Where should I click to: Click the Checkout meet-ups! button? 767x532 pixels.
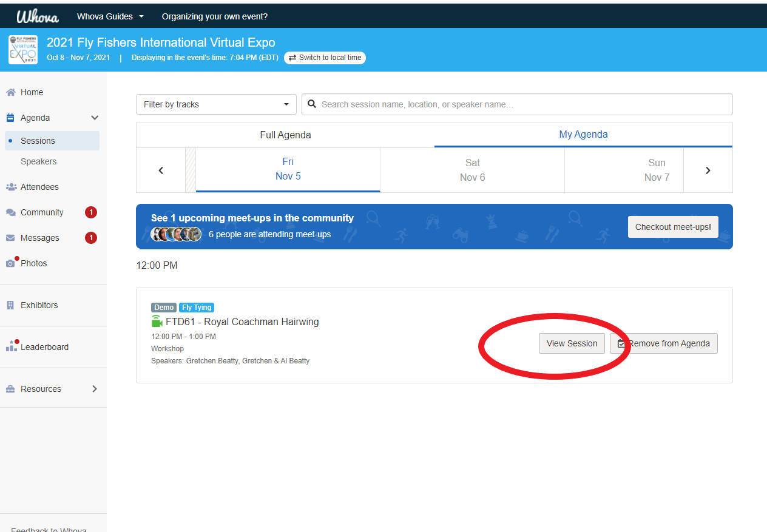tap(673, 227)
